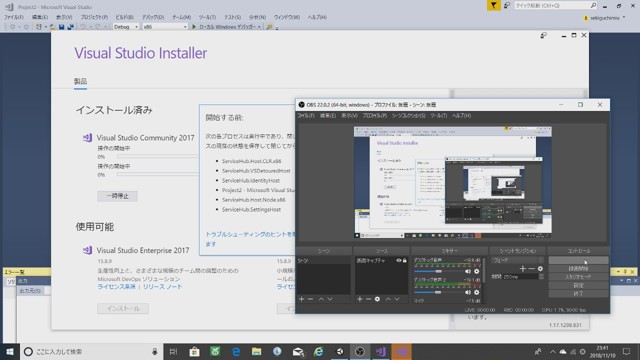Viewport: 640px width, 360px height.
Task: Click feedback filter flag icon in title bar
Action: click(493, 5)
